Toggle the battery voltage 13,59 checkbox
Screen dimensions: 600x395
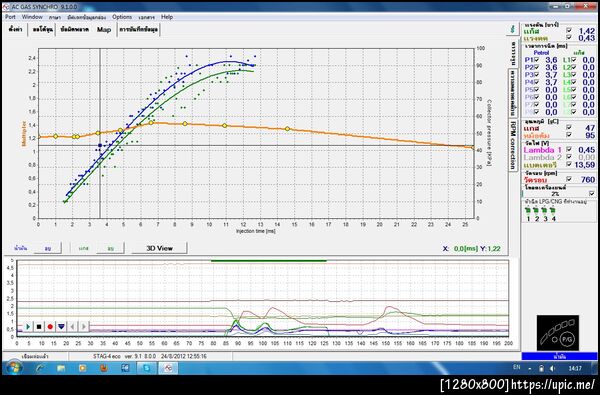[x=569, y=165]
